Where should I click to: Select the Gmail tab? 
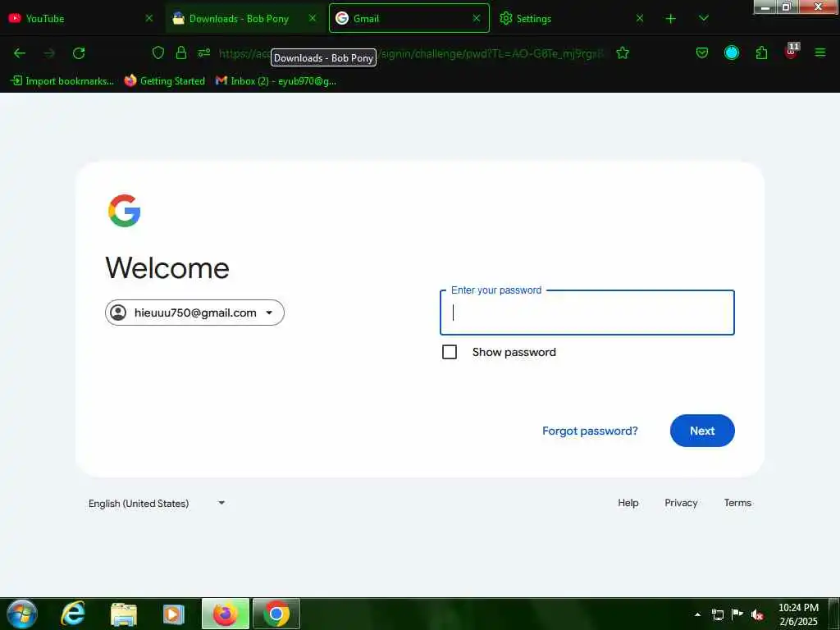[x=409, y=18]
